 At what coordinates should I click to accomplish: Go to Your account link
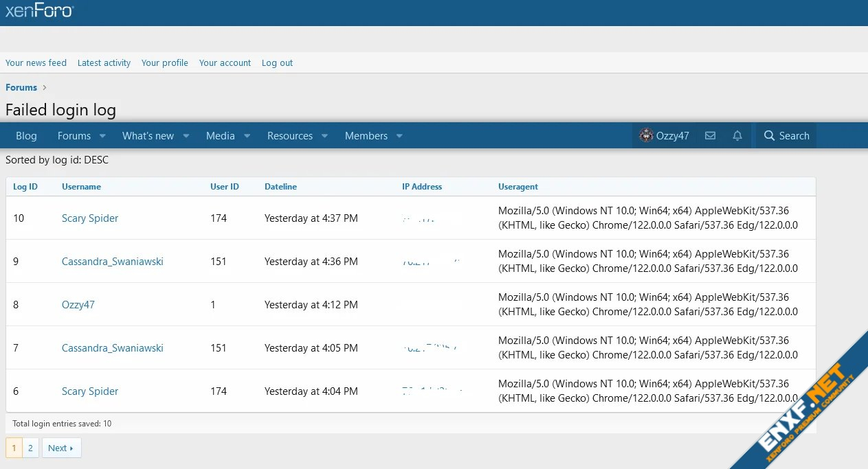tap(225, 62)
